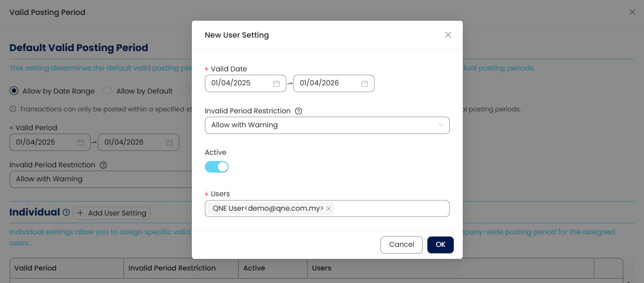Click the info icon next to Individual heading
Image resolution: width=644 pixels, height=283 pixels.
coord(66,213)
